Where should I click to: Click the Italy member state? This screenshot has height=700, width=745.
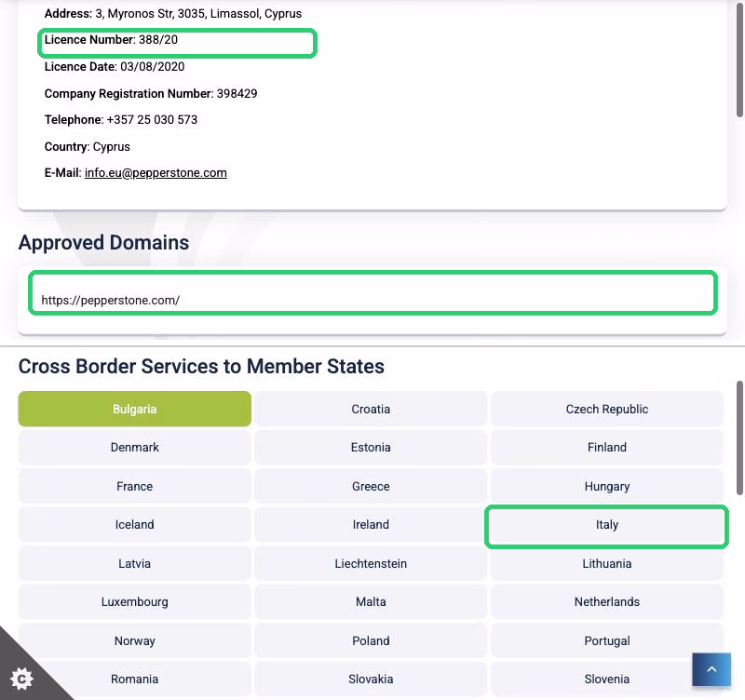click(607, 525)
